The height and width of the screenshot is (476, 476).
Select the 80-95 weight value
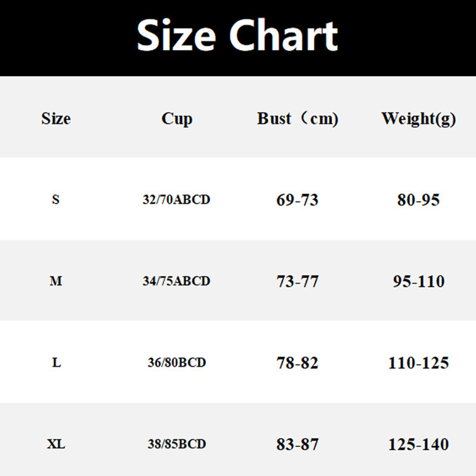click(x=418, y=200)
